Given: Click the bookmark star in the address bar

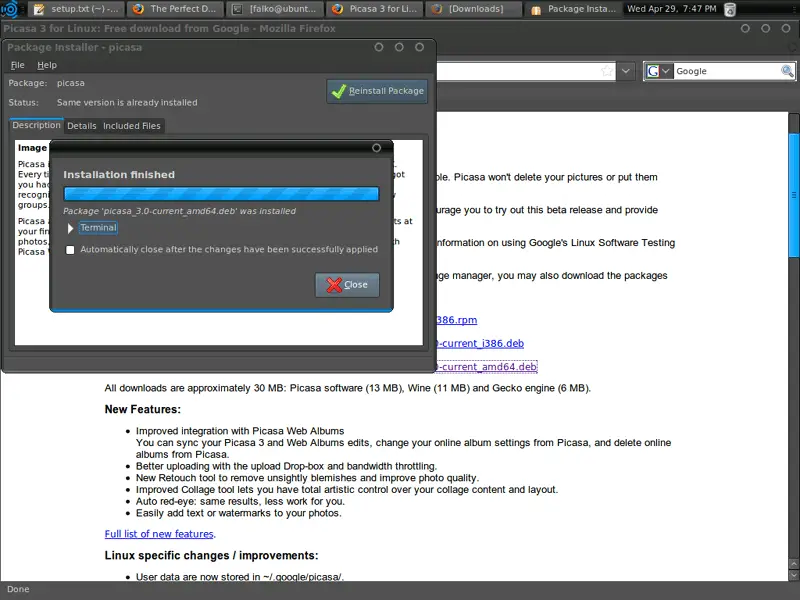Looking at the screenshot, I should coord(606,71).
